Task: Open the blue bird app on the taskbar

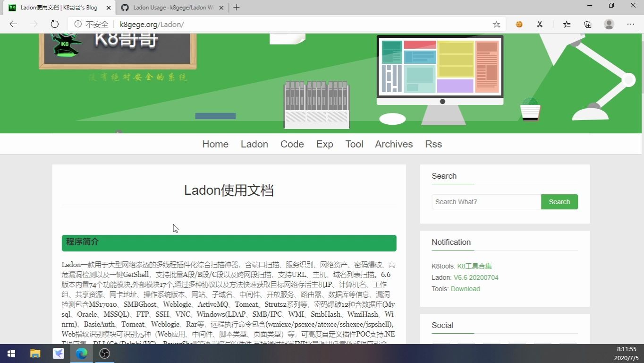Action: 58,354
